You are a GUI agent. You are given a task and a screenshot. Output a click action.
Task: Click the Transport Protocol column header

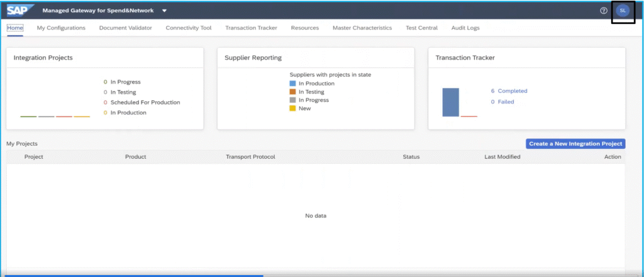250,157
